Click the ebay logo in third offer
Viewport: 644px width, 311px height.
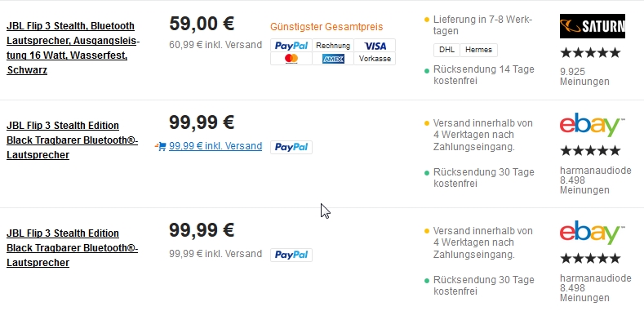[592, 233]
